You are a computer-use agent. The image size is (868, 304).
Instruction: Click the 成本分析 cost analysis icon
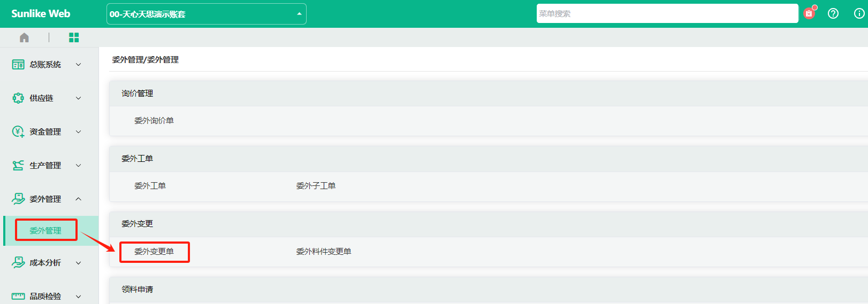coord(18,262)
